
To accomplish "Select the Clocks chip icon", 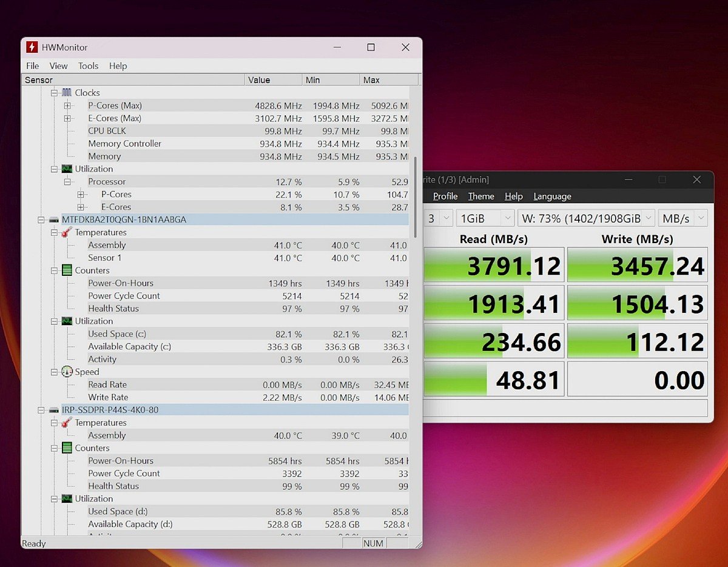I will (67, 93).
